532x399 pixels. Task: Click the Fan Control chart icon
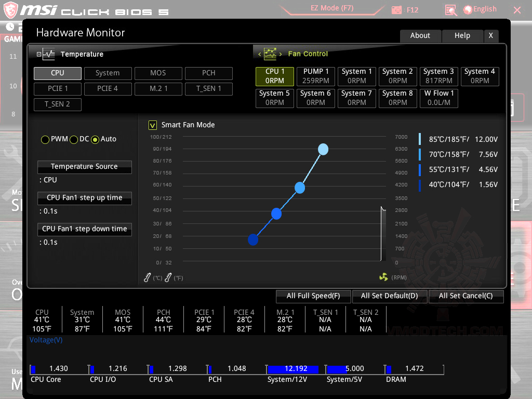click(x=270, y=54)
